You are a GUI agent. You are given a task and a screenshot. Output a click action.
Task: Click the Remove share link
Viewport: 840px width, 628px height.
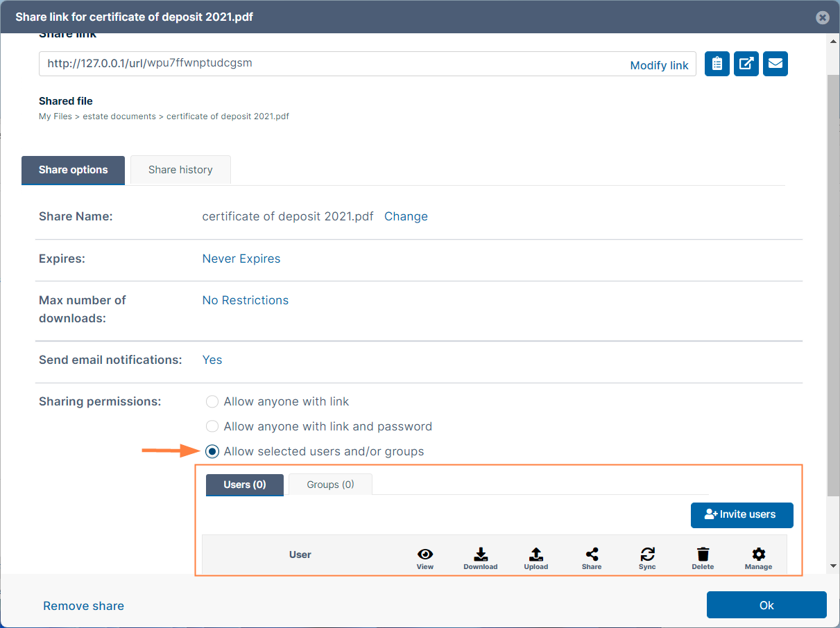pyautogui.click(x=83, y=606)
